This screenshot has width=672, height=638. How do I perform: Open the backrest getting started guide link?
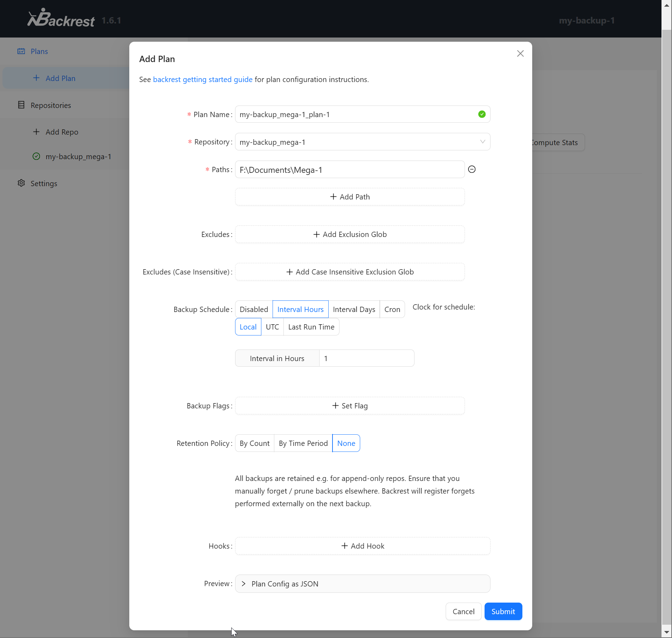[x=203, y=79]
